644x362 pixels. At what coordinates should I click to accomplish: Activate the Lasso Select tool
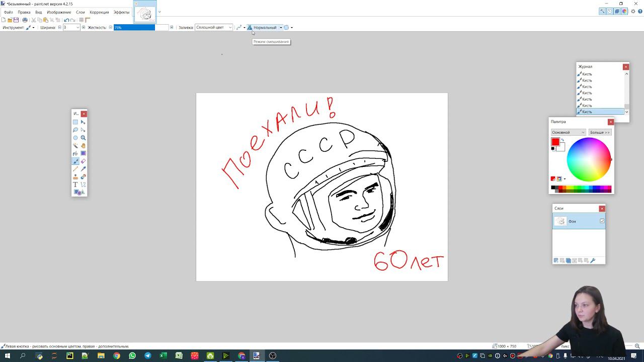(75, 130)
